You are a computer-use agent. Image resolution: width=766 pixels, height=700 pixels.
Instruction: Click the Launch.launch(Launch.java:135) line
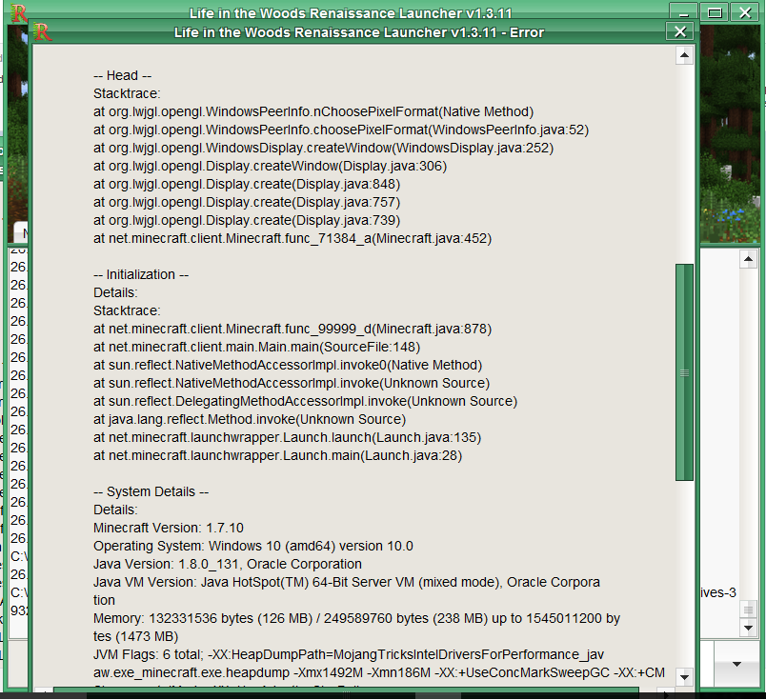coord(288,437)
